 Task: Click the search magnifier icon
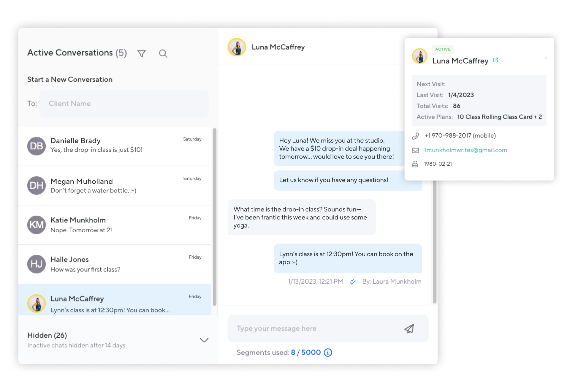click(163, 53)
